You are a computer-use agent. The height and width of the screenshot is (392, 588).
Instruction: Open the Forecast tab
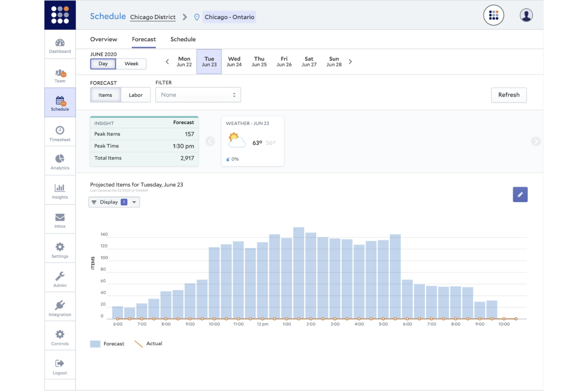tap(144, 39)
